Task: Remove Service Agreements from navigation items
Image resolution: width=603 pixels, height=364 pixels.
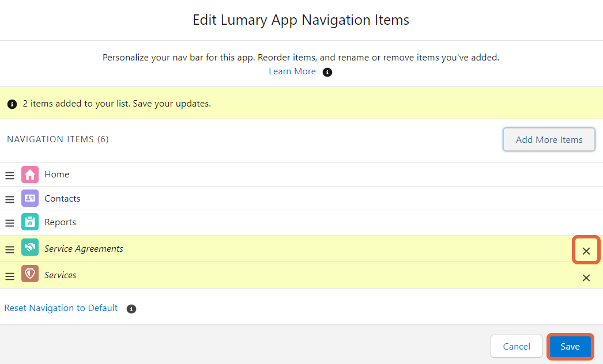Action: click(x=586, y=251)
